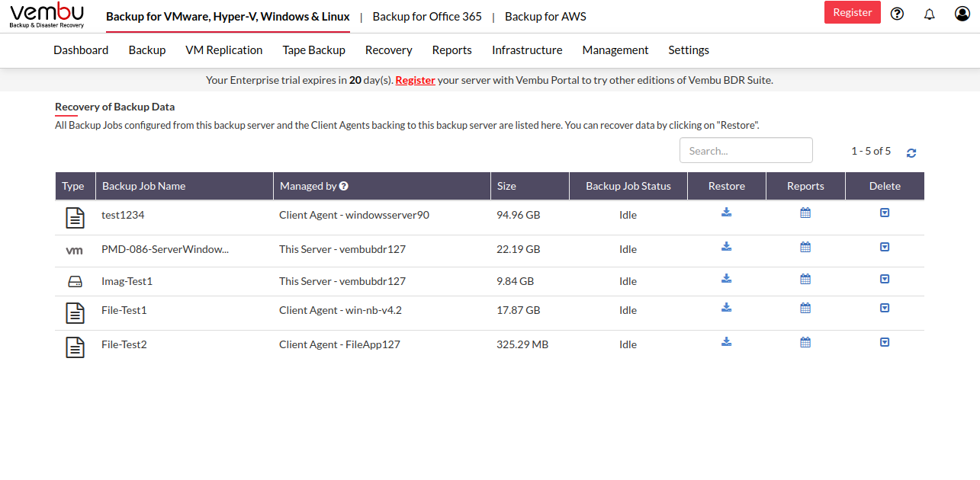Screen dimensions: 980x480
Task: Click the Vembu logo
Action: (x=47, y=15)
